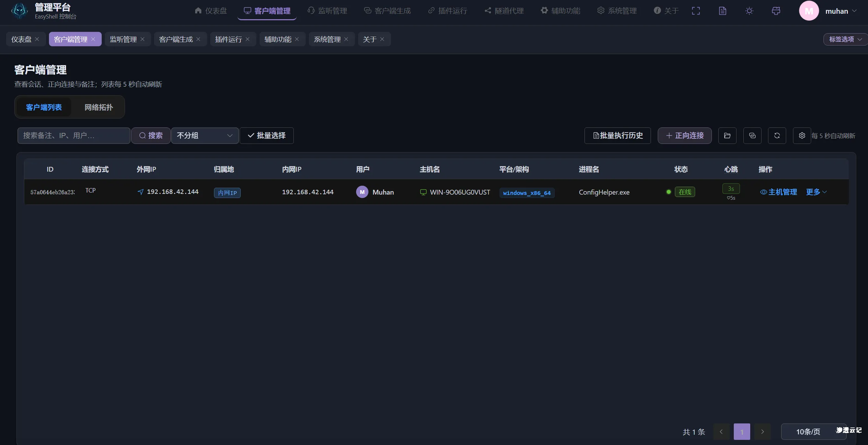Open 批量执行历史
Image resolution: width=868 pixels, height=445 pixels.
pos(617,136)
